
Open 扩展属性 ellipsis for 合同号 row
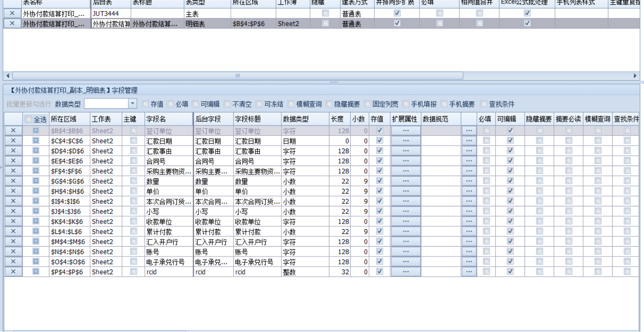(406, 161)
